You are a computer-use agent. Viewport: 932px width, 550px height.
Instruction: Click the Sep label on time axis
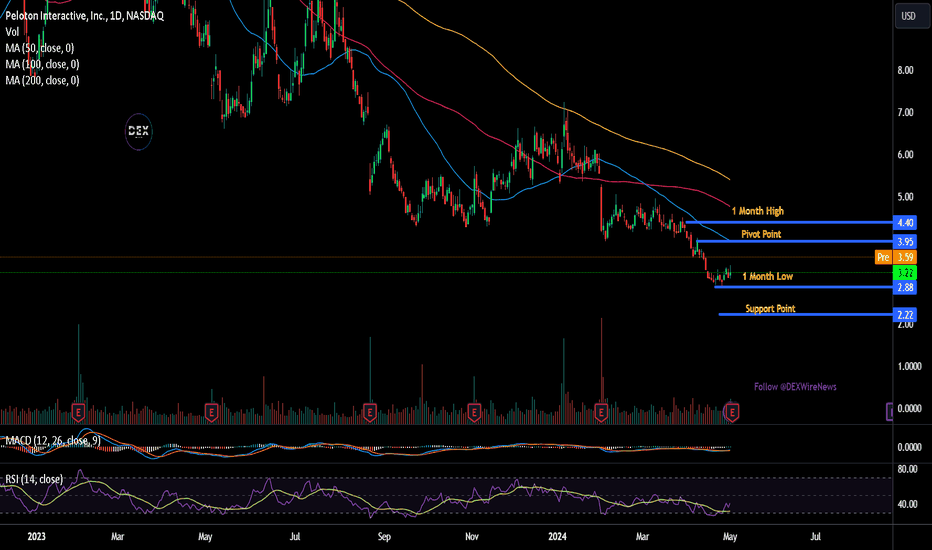coord(385,537)
